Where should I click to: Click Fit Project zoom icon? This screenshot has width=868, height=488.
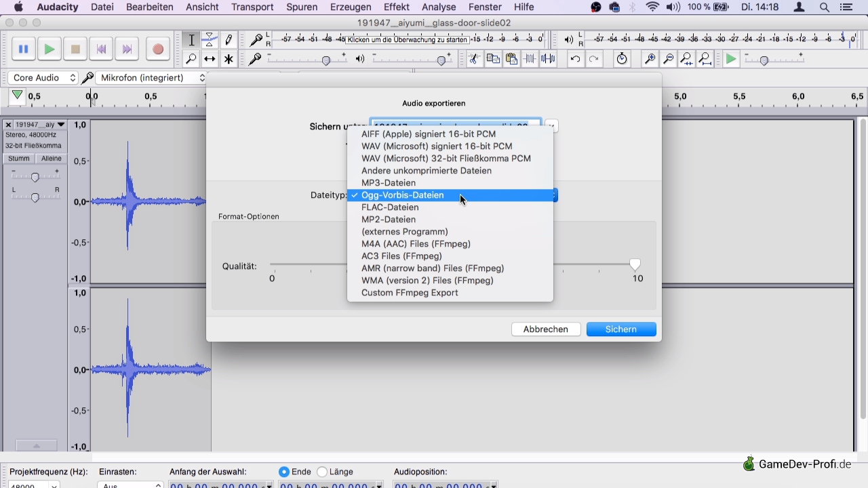705,59
